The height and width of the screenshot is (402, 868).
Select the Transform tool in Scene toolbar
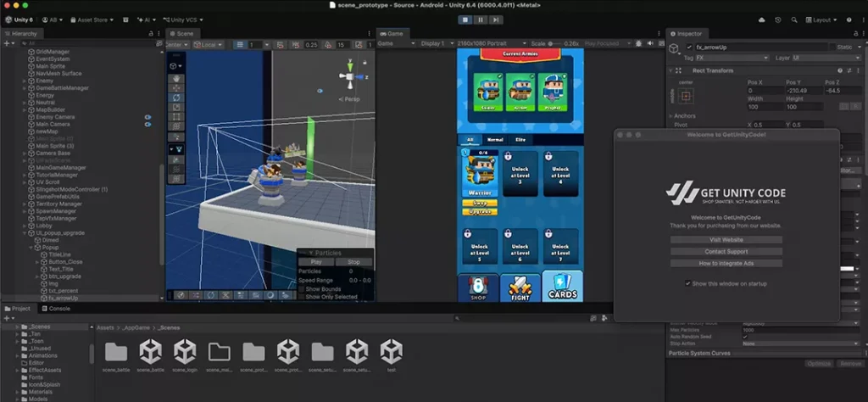point(176,126)
